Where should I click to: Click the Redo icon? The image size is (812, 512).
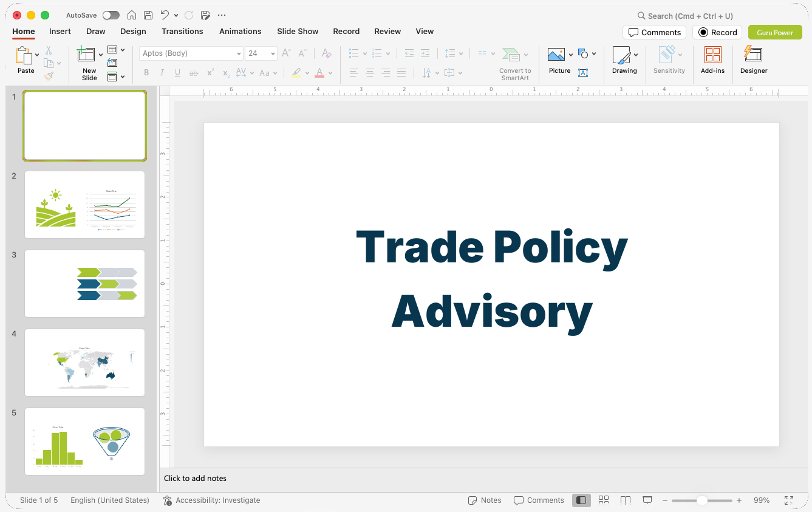[x=189, y=15]
